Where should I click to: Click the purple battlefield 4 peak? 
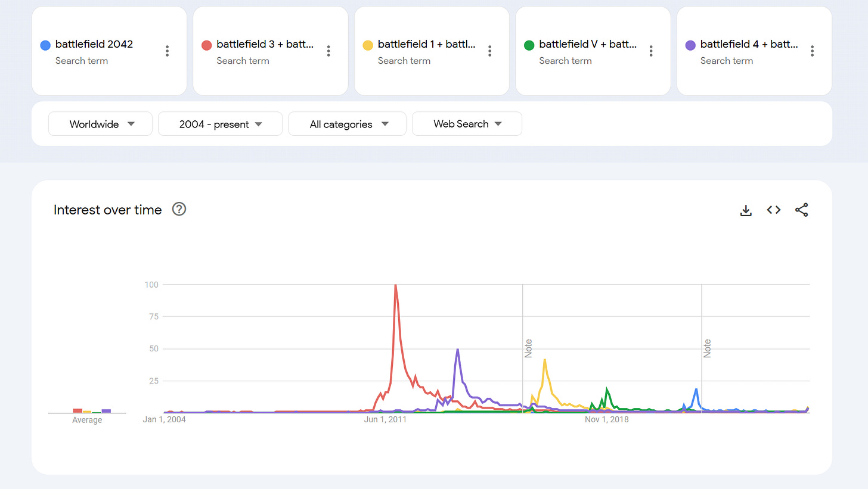coord(457,349)
